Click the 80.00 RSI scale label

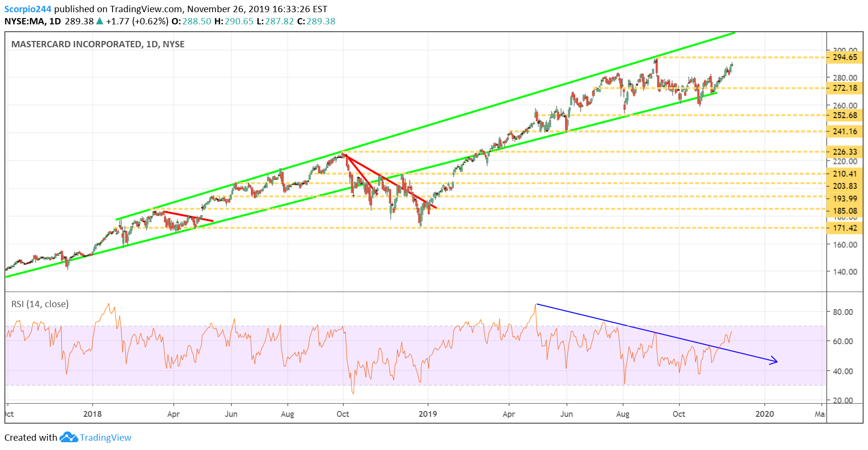pos(843,312)
